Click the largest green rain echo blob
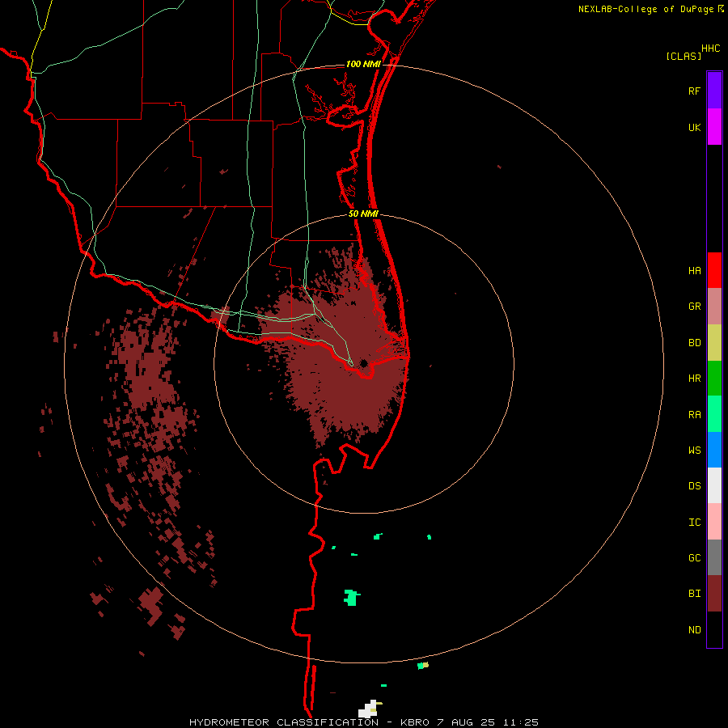Screen dimensions: 728x728 (352, 598)
